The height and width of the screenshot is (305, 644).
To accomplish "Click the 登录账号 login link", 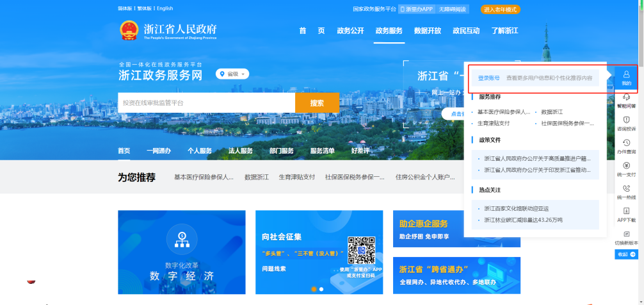I will tap(488, 78).
